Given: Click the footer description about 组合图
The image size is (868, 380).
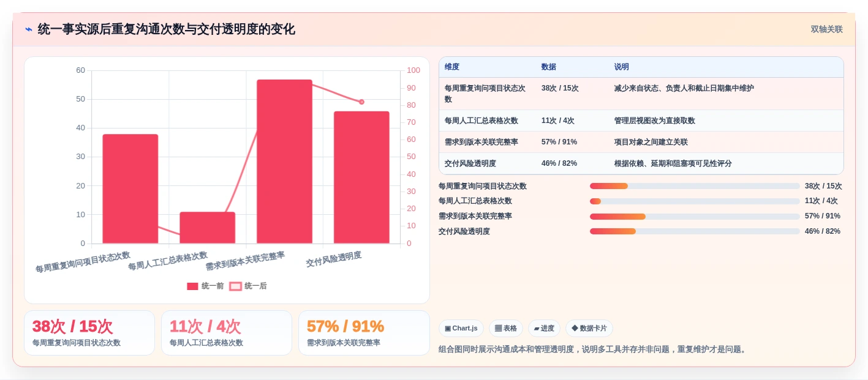Looking at the screenshot, I should (594, 349).
